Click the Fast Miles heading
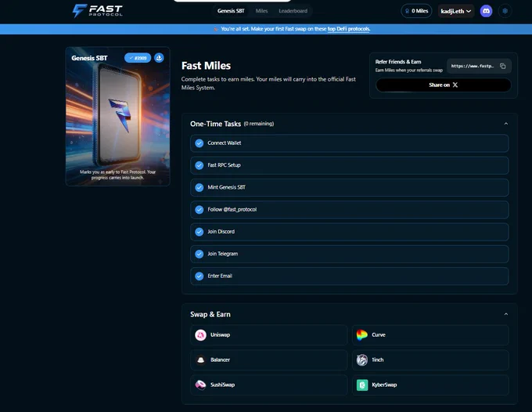 206,66
